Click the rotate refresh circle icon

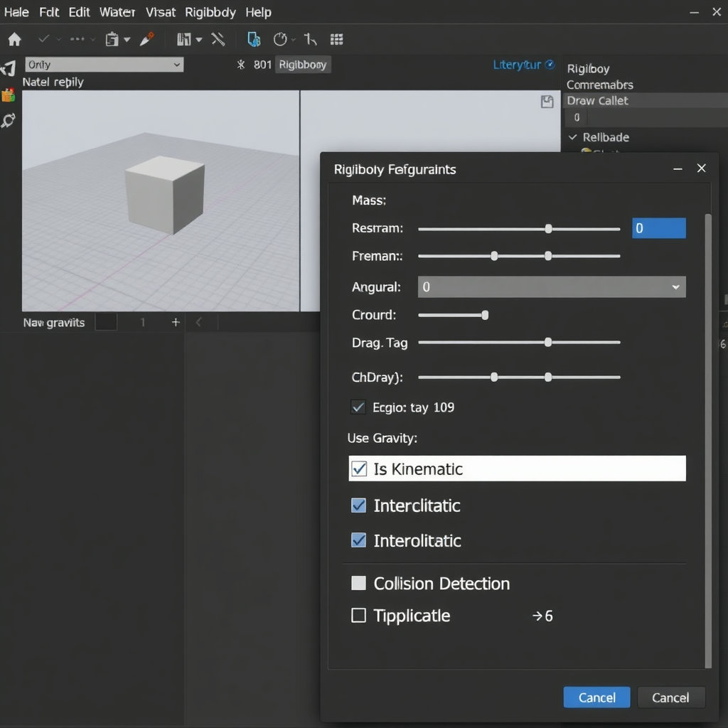pos(280,40)
